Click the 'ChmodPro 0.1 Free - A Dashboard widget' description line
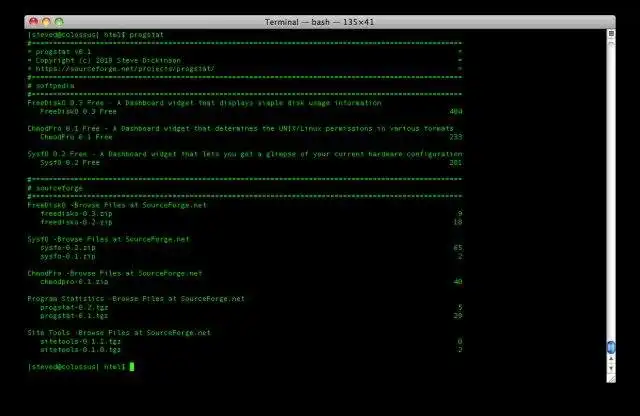This screenshot has height=416, width=640. 240,129
